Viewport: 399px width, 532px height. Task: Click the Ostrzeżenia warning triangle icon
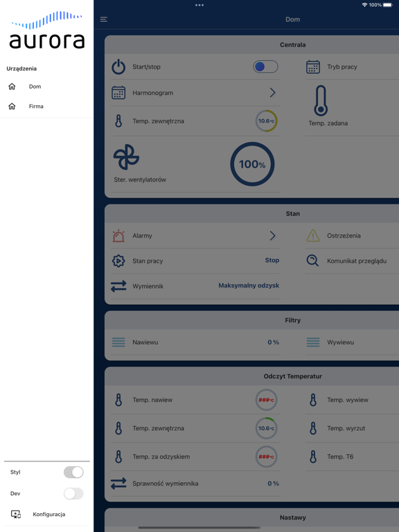coord(313,236)
